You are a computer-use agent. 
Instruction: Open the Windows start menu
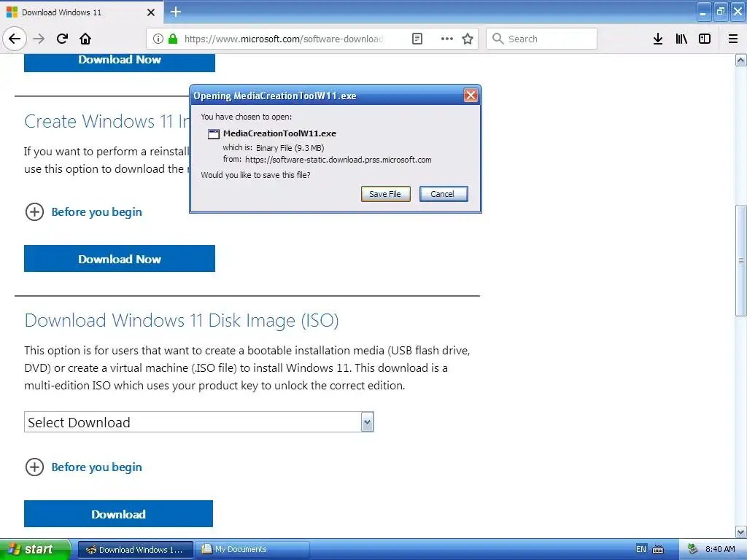coord(35,549)
